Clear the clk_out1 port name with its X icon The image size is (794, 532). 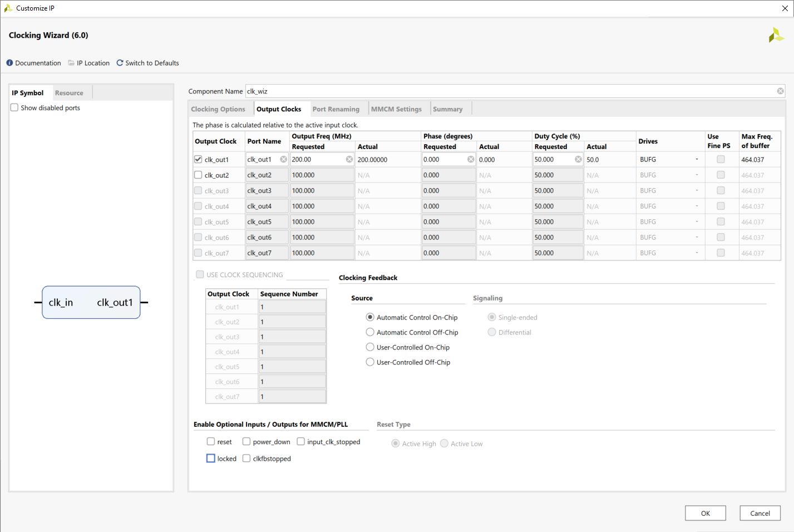click(283, 159)
